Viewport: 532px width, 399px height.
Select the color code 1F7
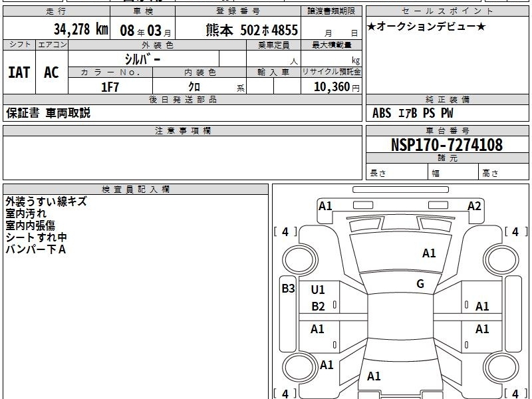point(110,87)
